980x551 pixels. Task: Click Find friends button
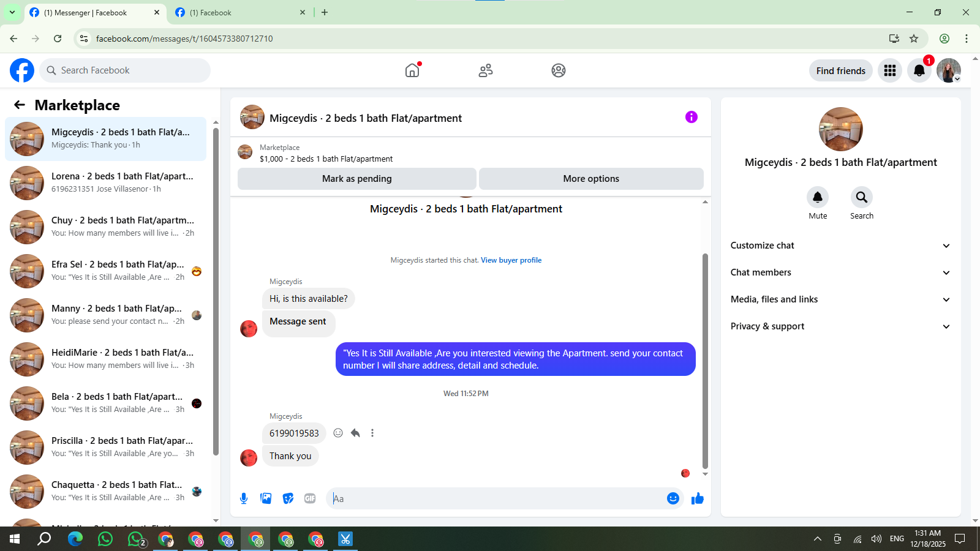(x=841, y=70)
